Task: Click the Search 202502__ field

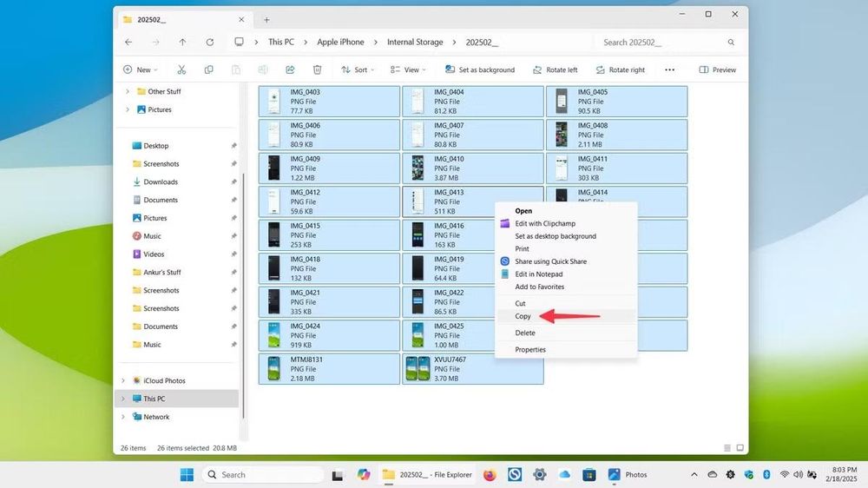Action: tap(668, 42)
